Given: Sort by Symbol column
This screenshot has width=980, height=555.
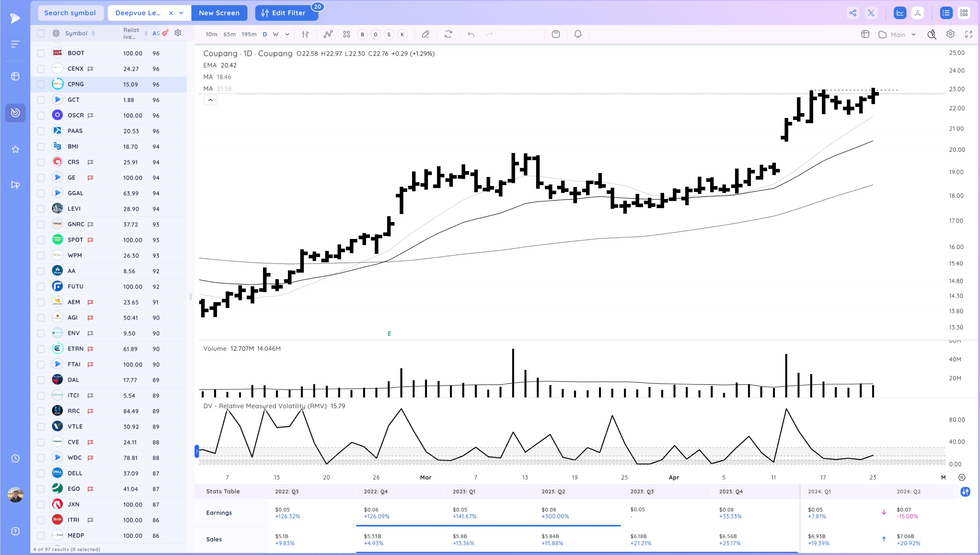Looking at the screenshot, I should (80, 33).
